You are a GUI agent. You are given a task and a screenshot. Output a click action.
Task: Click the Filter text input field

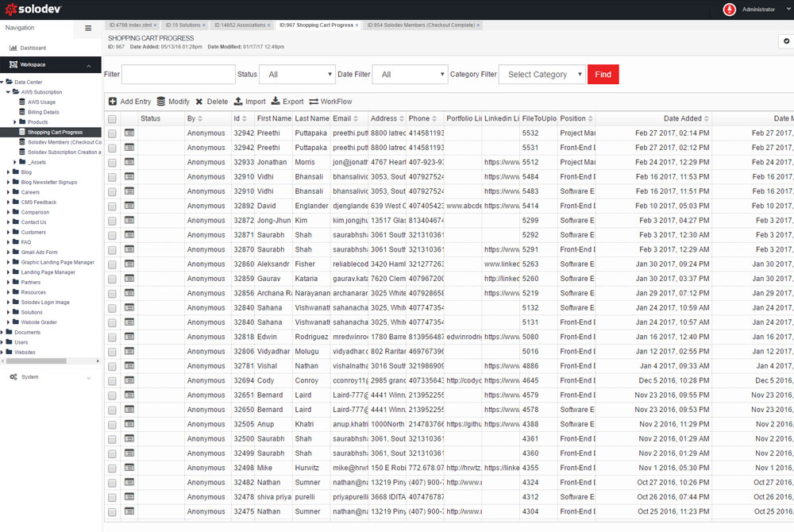pos(178,75)
